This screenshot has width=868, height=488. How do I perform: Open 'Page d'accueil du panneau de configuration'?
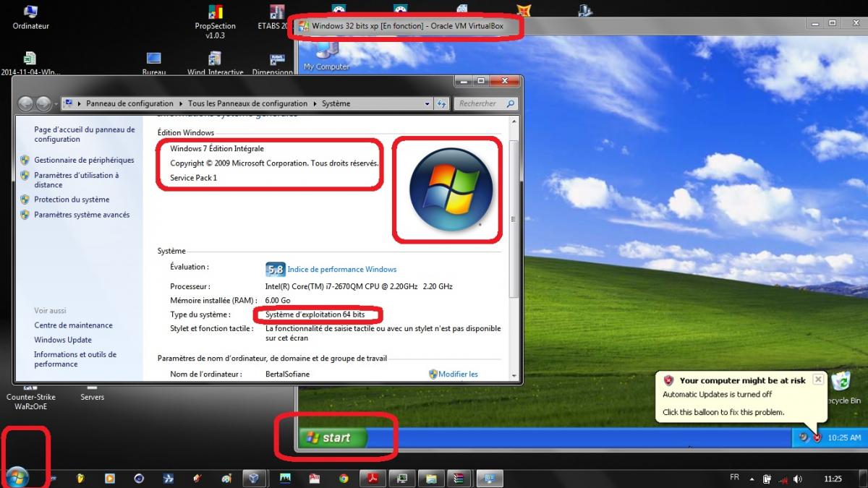pyautogui.click(x=84, y=134)
